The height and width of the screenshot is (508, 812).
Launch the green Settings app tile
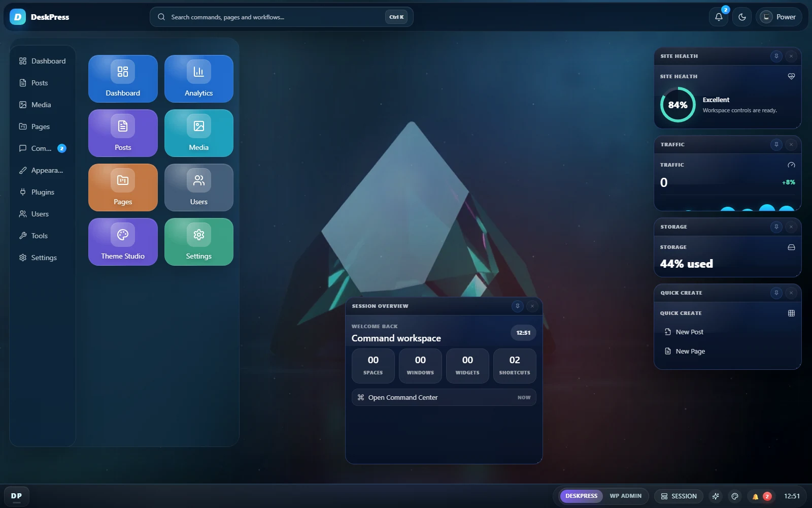[199, 242]
